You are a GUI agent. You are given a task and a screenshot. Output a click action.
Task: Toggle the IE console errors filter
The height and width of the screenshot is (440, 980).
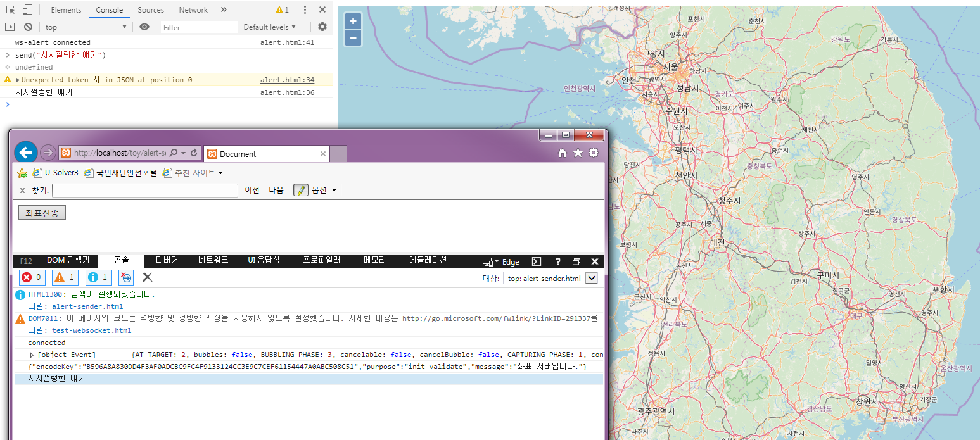click(x=32, y=277)
